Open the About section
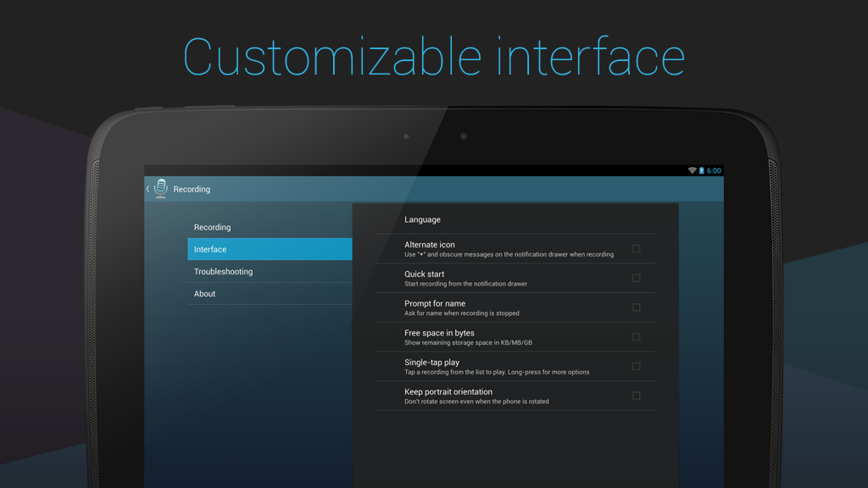Screen dimensions: 868x488 pos(270,294)
